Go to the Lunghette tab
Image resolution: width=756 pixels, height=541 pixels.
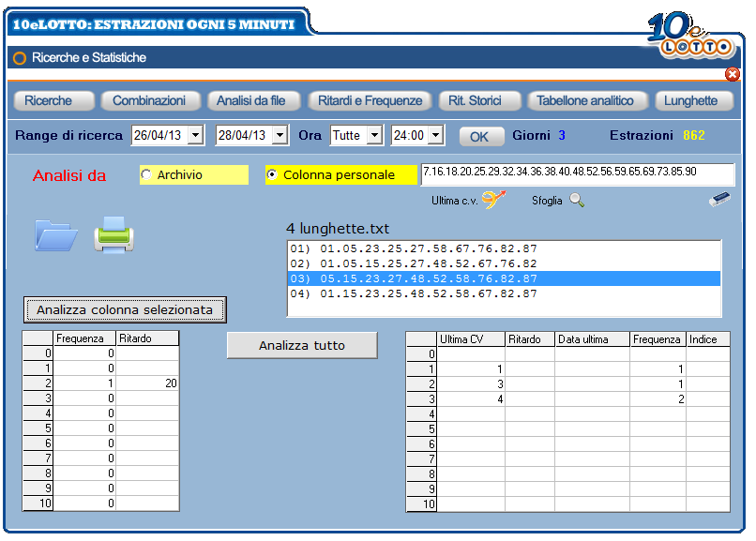click(x=694, y=100)
